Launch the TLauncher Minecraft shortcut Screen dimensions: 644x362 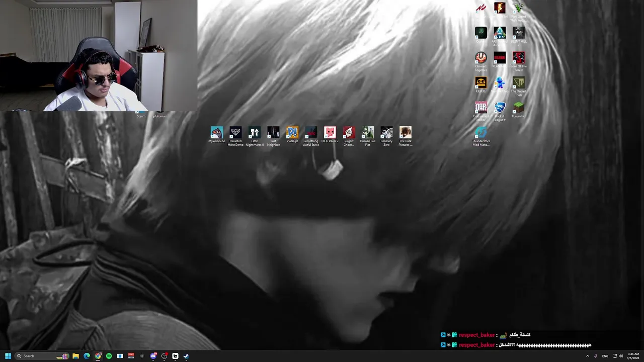(x=519, y=110)
